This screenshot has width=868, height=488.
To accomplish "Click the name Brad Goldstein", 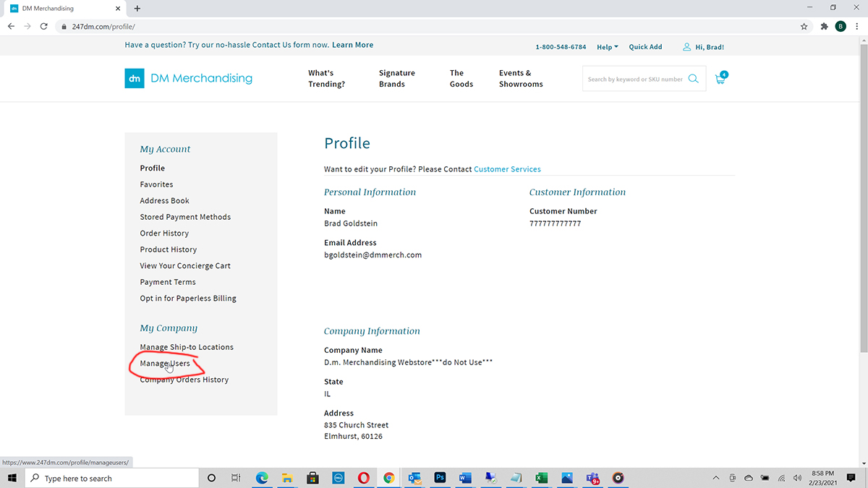I will click(x=351, y=223).
